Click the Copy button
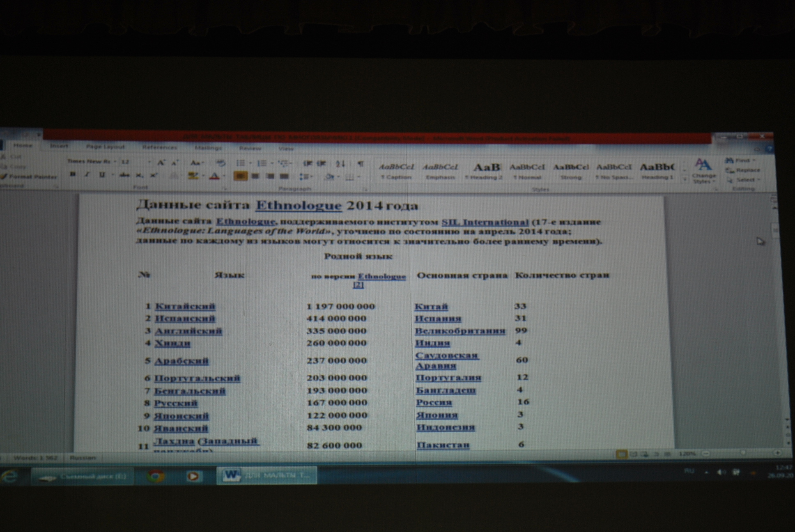The height and width of the screenshot is (532, 795). click(x=14, y=166)
